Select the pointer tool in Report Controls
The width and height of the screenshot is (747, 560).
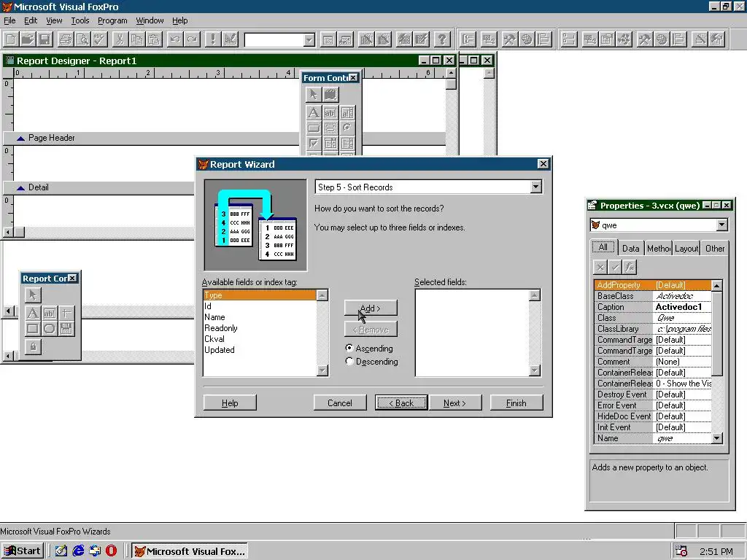[32, 295]
